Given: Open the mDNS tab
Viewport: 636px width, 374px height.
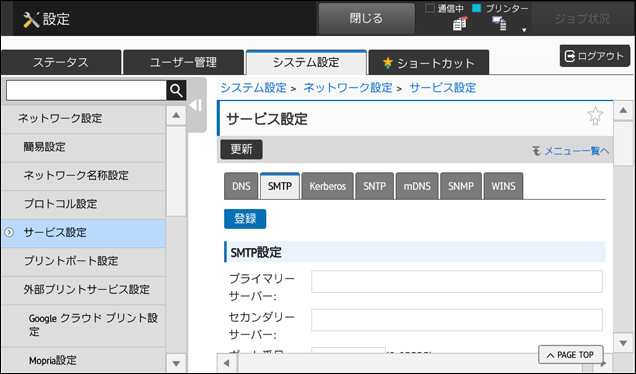Looking at the screenshot, I should tap(417, 186).
